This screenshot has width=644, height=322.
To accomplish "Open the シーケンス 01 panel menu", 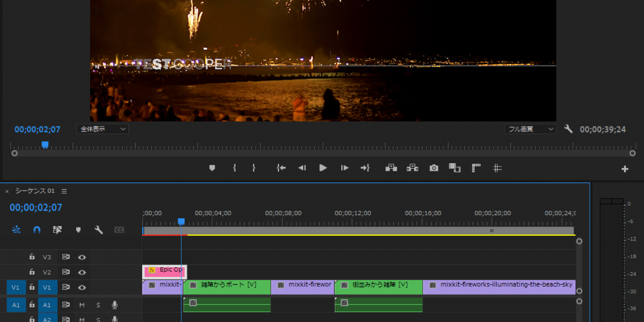I will point(64,191).
